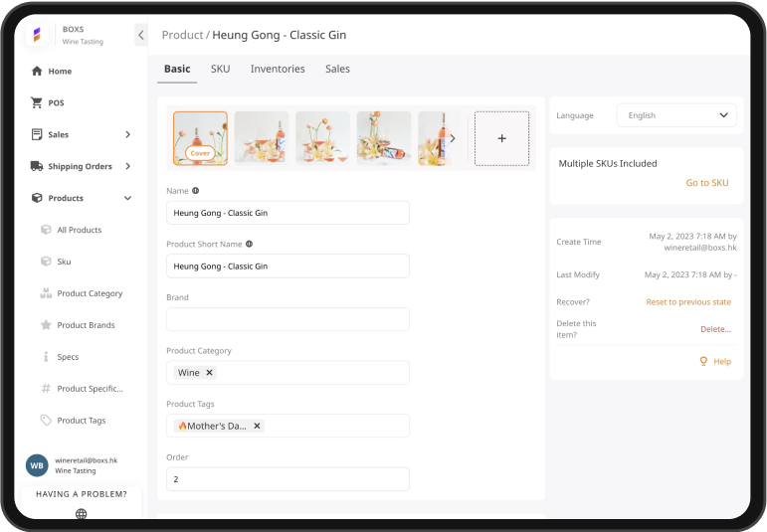Open All Products in the sidebar
767x532 pixels.
[80, 230]
